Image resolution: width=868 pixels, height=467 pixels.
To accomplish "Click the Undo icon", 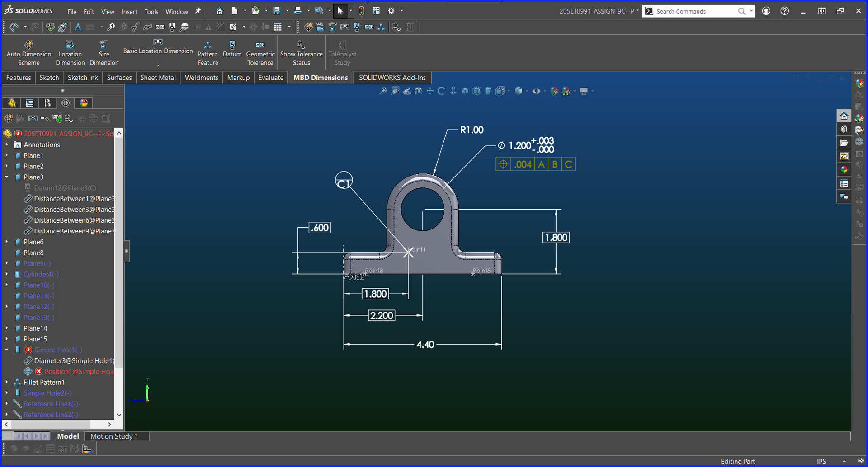I will pyautogui.click(x=319, y=11).
